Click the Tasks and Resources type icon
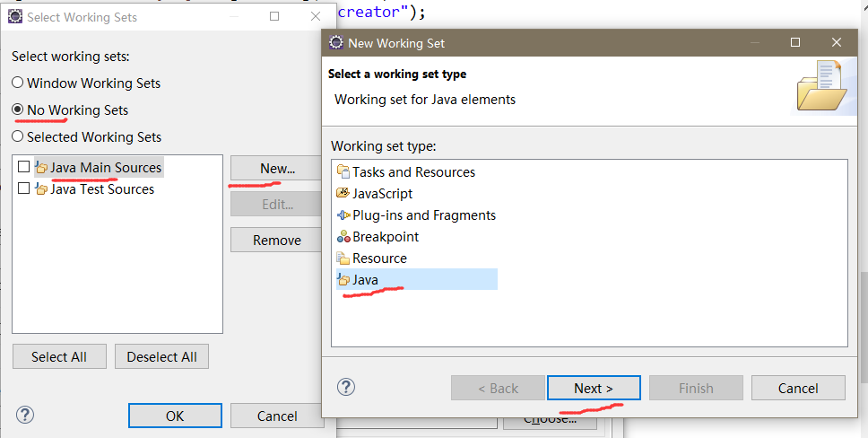This screenshot has height=438, width=868. click(343, 171)
